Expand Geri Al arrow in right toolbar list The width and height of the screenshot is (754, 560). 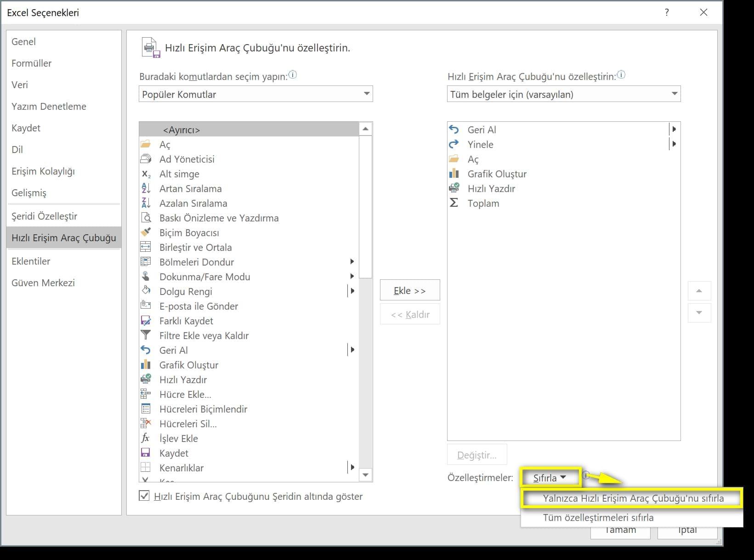click(674, 129)
